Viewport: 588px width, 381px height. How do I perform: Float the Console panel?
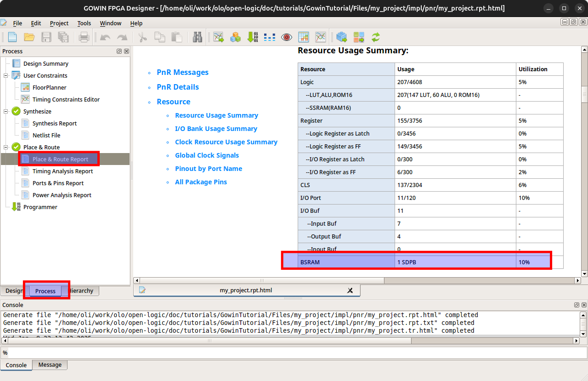tap(577, 305)
